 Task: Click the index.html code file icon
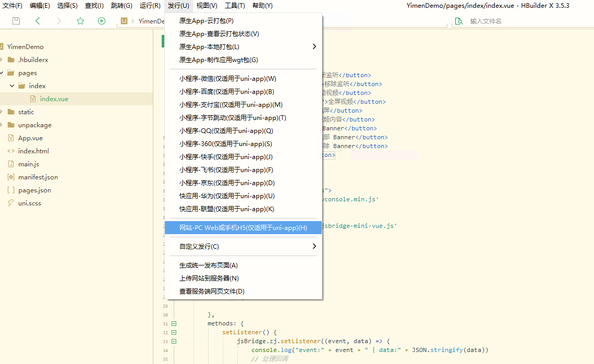(11, 151)
